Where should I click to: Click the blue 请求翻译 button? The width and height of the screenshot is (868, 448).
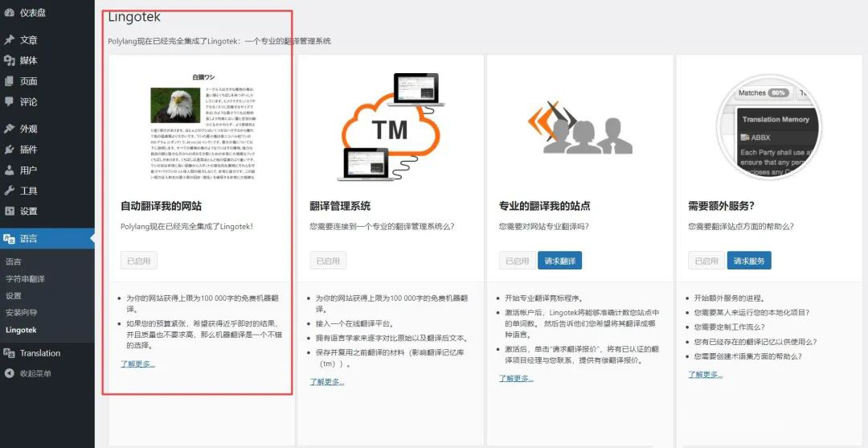[559, 261]
